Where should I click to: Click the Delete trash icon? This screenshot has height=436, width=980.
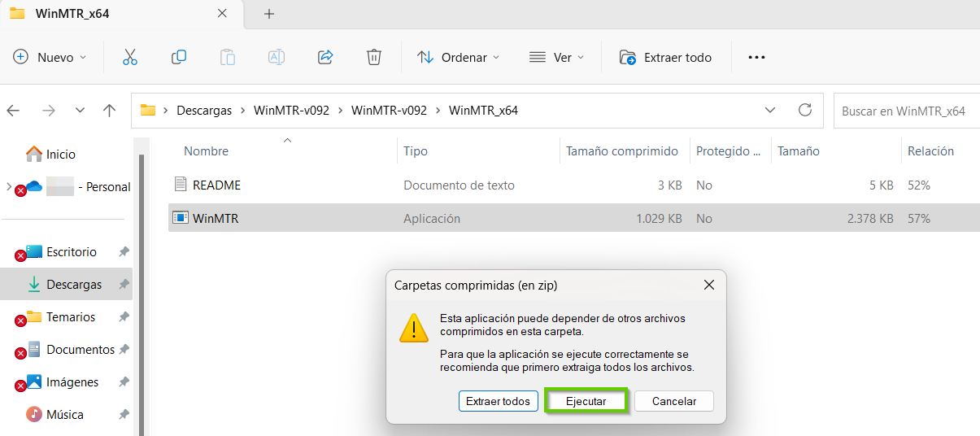374,57
